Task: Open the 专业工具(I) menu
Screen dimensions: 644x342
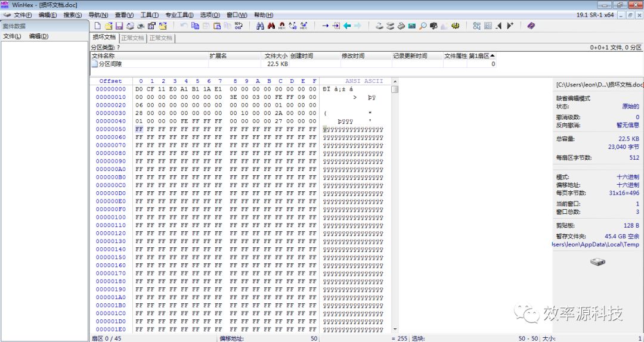Action: [x=179, y=15]
